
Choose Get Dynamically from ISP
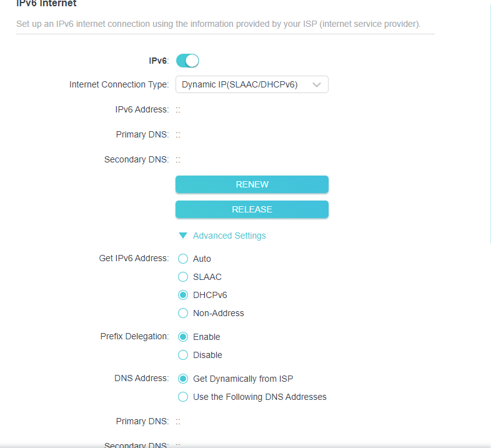pos(183,379)
